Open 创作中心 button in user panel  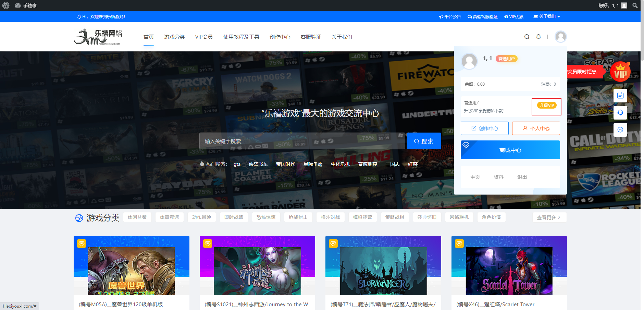484,128
